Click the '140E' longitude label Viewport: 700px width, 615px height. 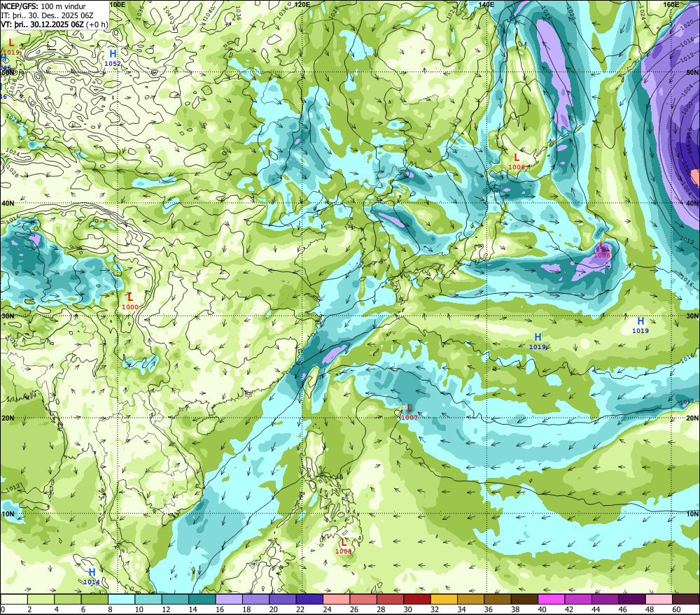[486, 4]
